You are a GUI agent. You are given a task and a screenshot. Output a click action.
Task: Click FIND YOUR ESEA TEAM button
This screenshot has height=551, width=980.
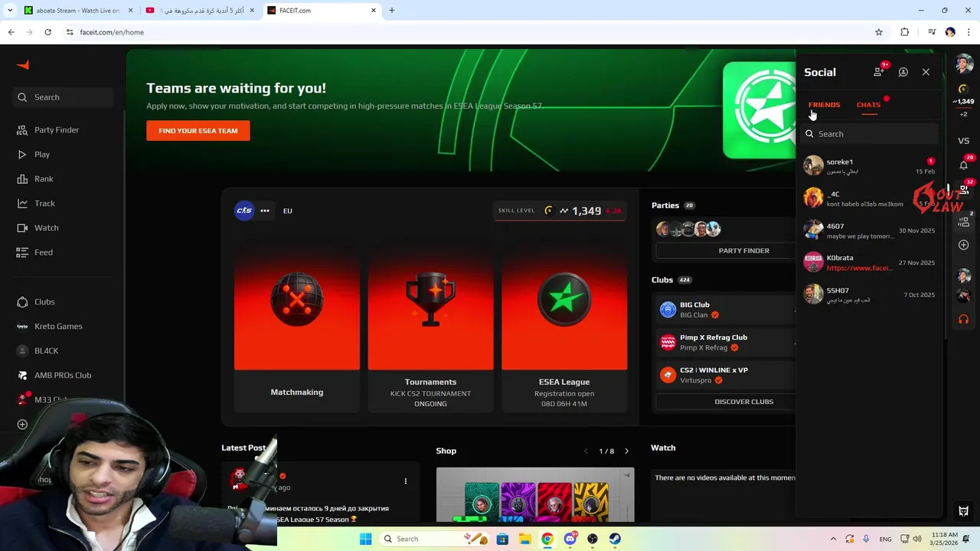click(x=198, y=131)
